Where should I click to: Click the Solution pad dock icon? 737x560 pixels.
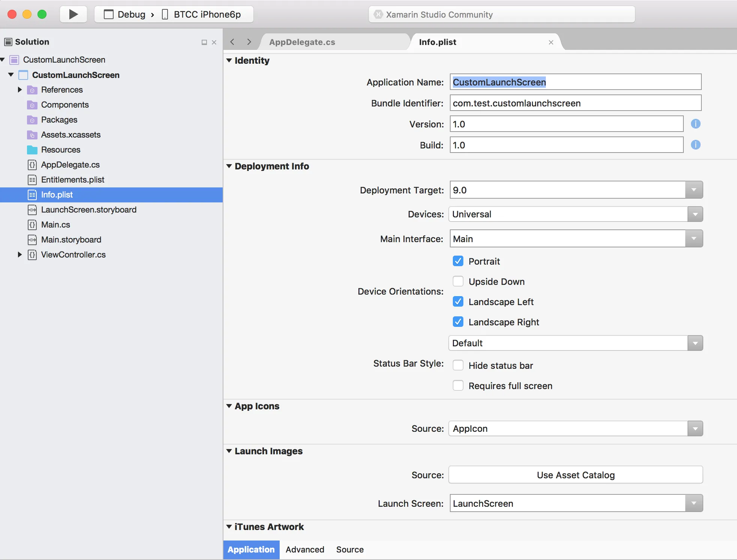coord(204,42)
